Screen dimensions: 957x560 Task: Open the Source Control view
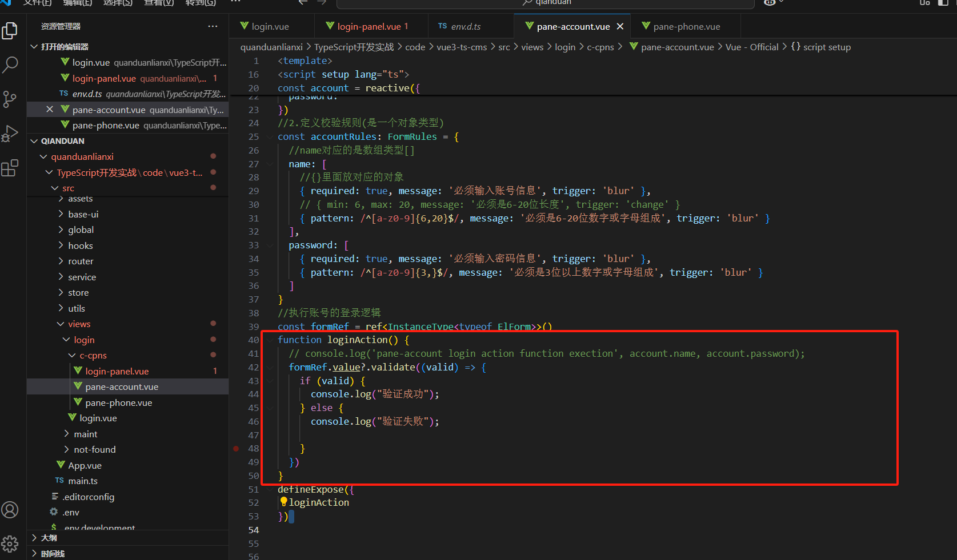click(10, 99)
